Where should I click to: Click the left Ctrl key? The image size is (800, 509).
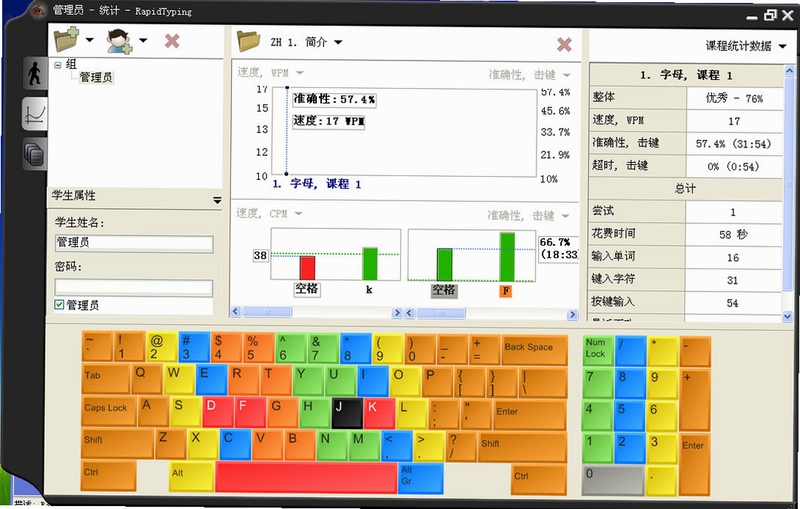click(x=109, y=476)
